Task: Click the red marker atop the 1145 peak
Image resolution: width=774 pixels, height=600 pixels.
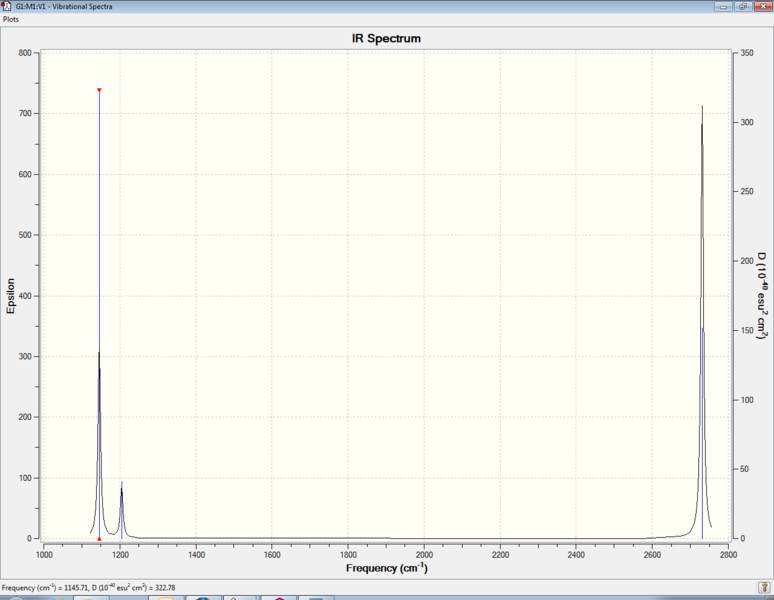Action: coord(99,90)
